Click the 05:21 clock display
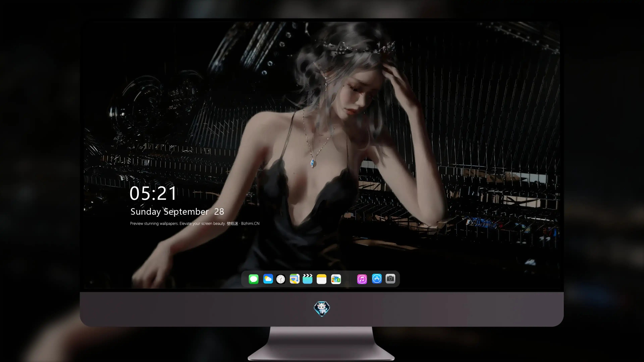 click(153, 193)
